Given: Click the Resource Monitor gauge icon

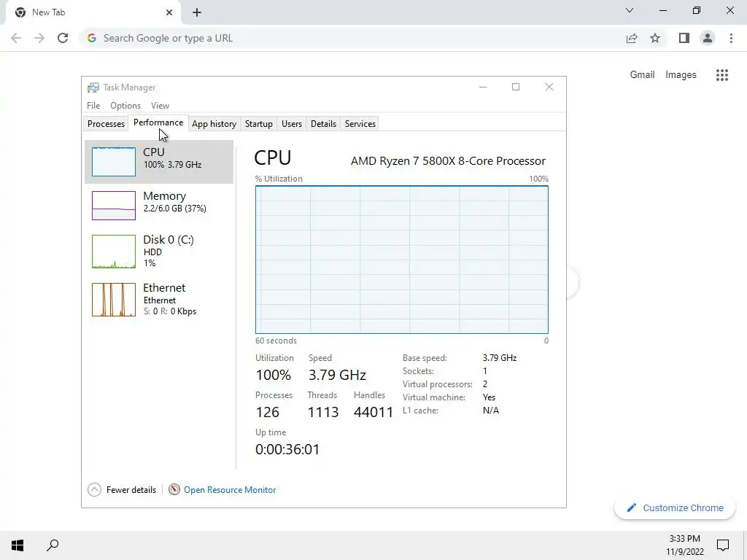Looking at the screenshot, I should point(174,489).
